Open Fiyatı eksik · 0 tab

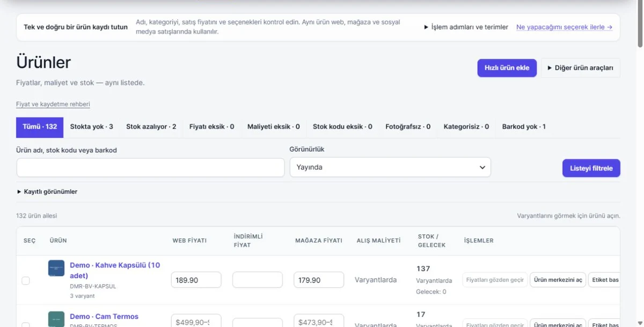[x=212, y=127]
